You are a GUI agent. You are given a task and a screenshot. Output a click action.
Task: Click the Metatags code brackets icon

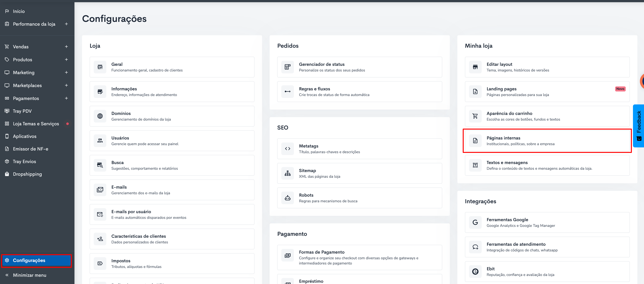tap(287, 149)
